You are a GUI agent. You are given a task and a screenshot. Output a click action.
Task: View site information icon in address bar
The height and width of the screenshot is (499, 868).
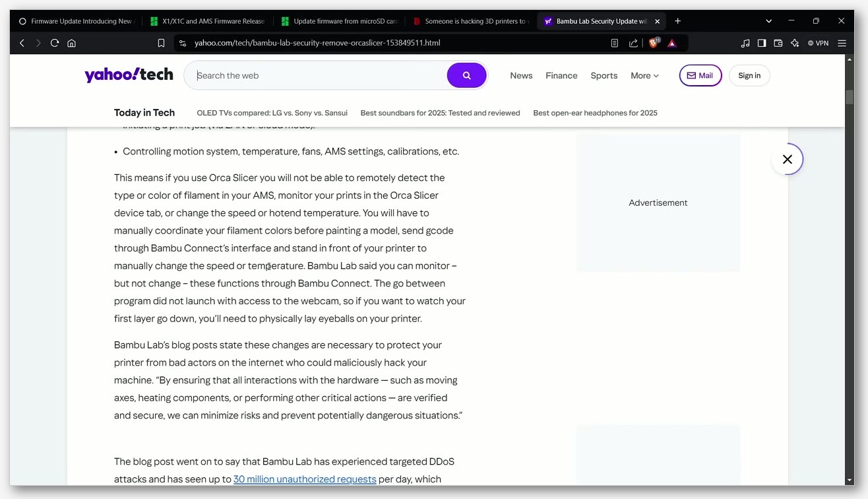182,43
